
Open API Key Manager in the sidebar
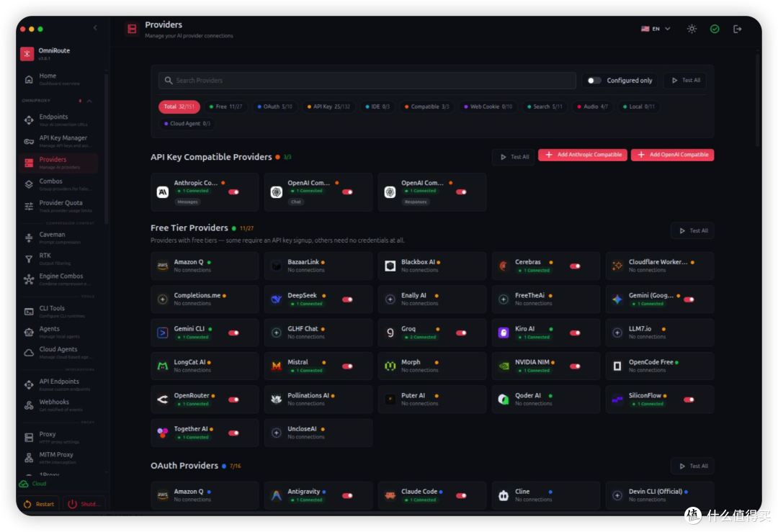point(60,141)
